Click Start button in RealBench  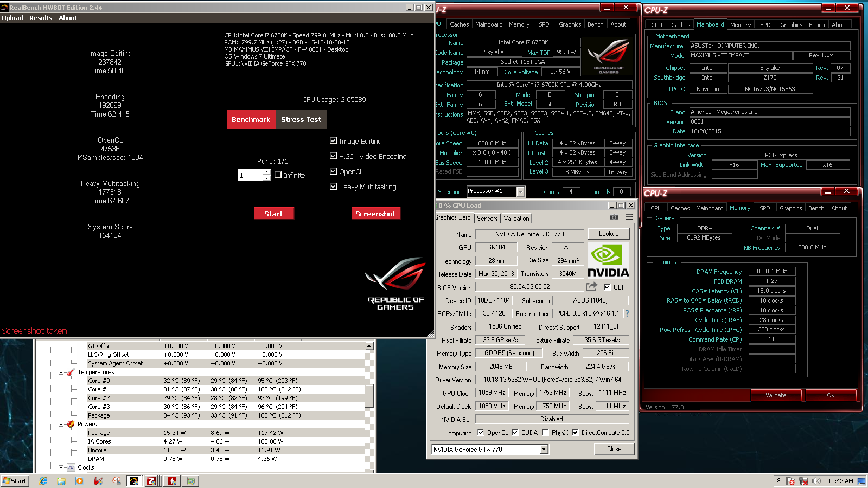coord(273,214)
